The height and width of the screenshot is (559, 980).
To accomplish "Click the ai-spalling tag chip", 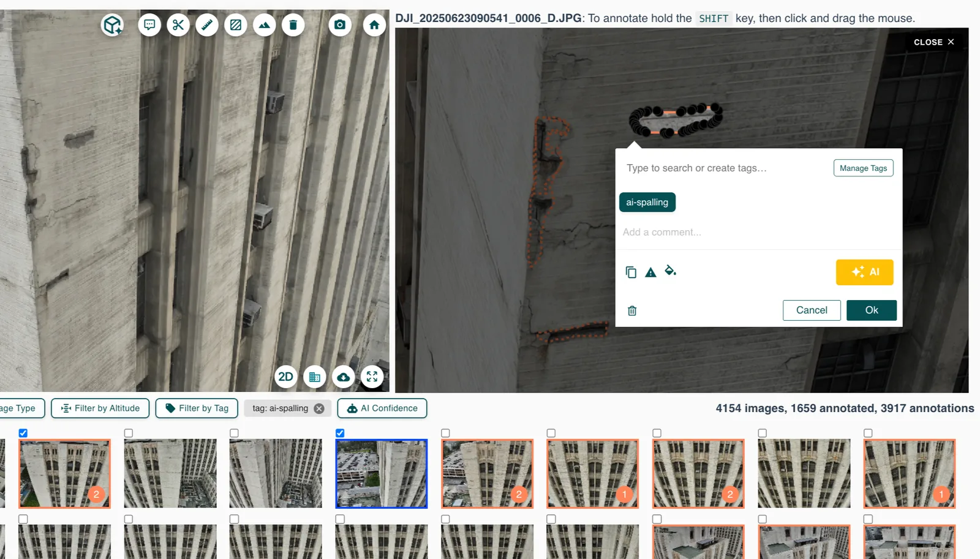I will click(647, 202).
